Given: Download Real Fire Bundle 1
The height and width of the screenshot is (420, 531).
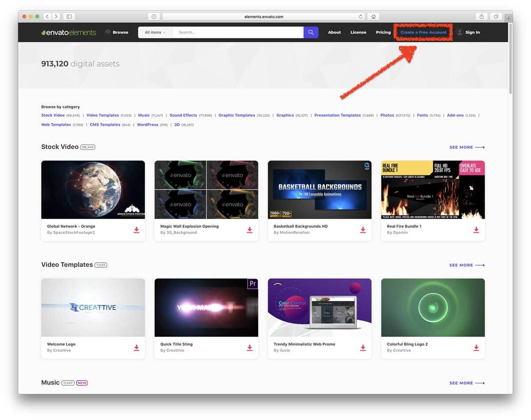Looking at the screenshot, I should pos(476,230).
